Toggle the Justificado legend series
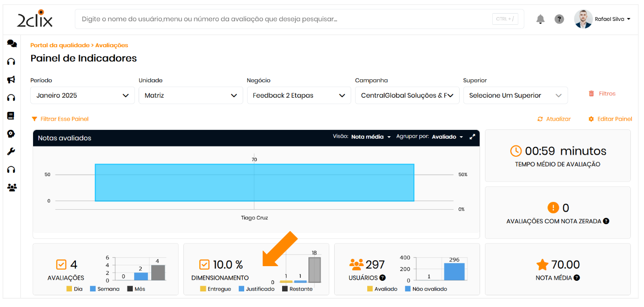The height and width of the screenshot is (307, 644). tap(256, 289)
